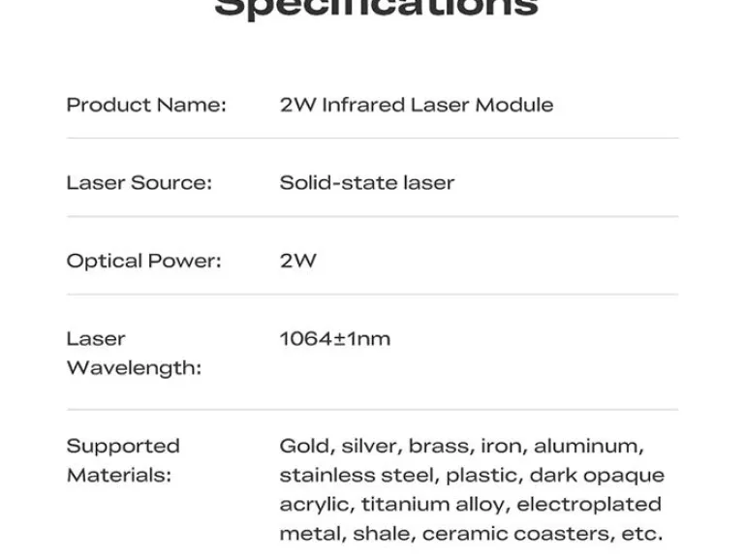Select the Laser Wavelength label
The image size is (746, 560).
pos(134,354)
